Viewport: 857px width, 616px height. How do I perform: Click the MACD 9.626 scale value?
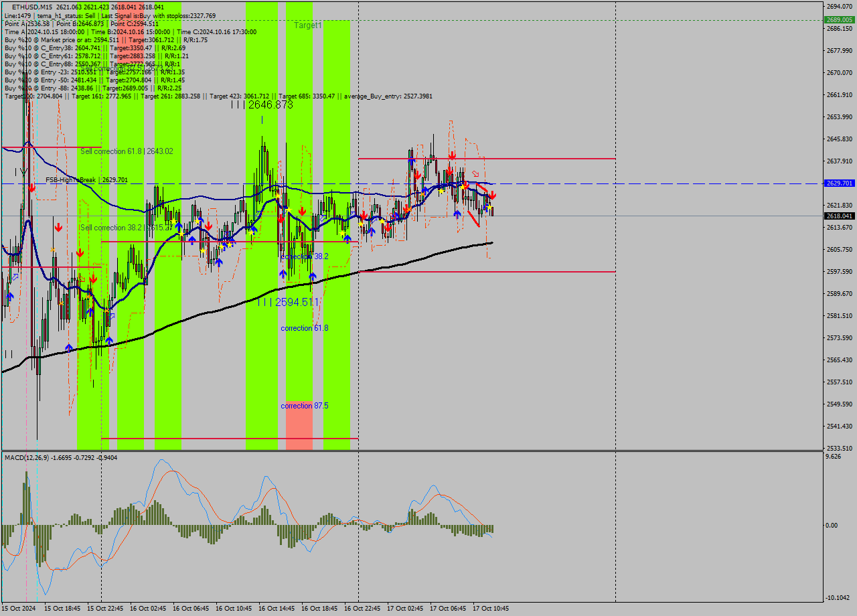click(x=834, y=457)
